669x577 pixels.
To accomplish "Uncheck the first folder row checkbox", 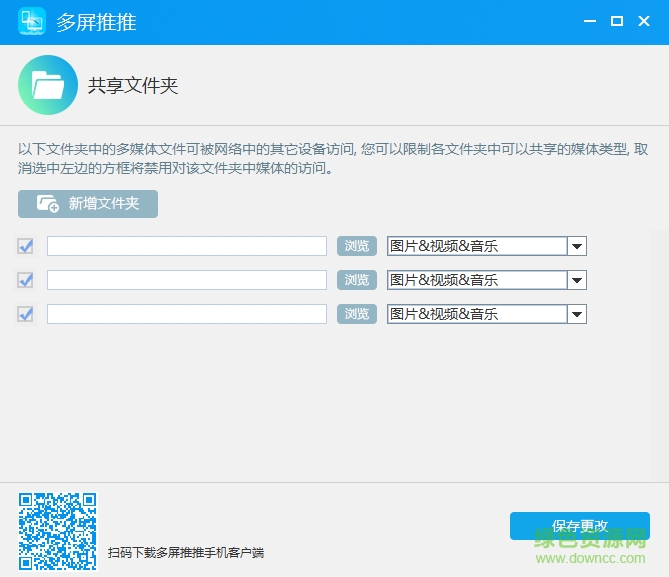I will coord(26,246).
